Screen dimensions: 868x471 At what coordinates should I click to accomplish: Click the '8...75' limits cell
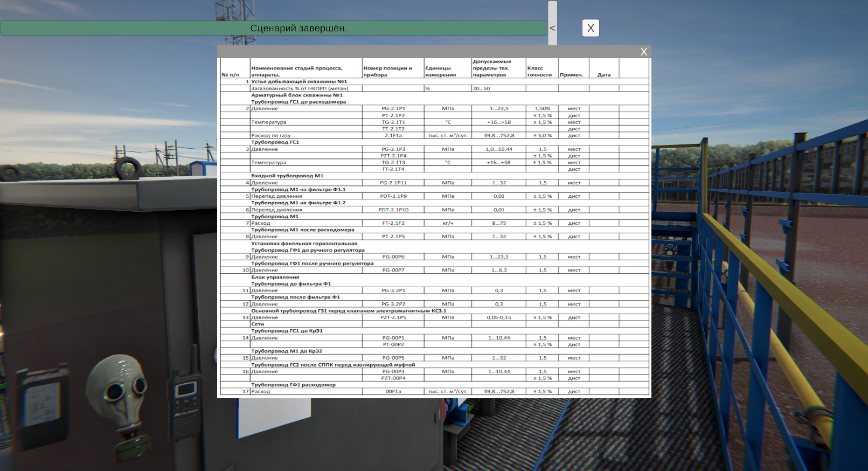499,223
